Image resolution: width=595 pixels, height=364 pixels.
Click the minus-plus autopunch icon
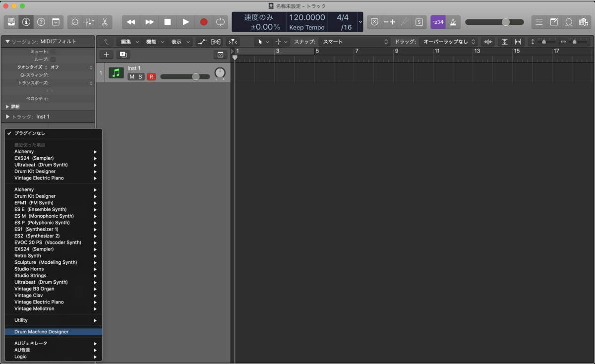389,22
